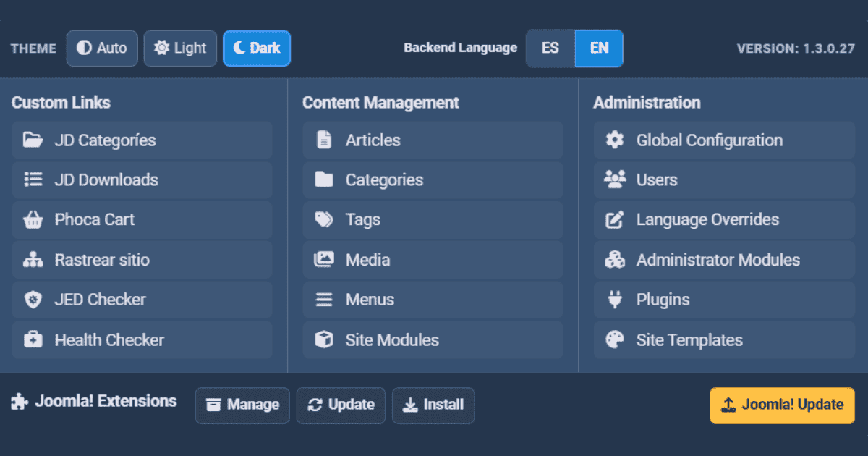
Task: Click the gear icon beside Global Configuration
Action: click(x=615, y=140)
